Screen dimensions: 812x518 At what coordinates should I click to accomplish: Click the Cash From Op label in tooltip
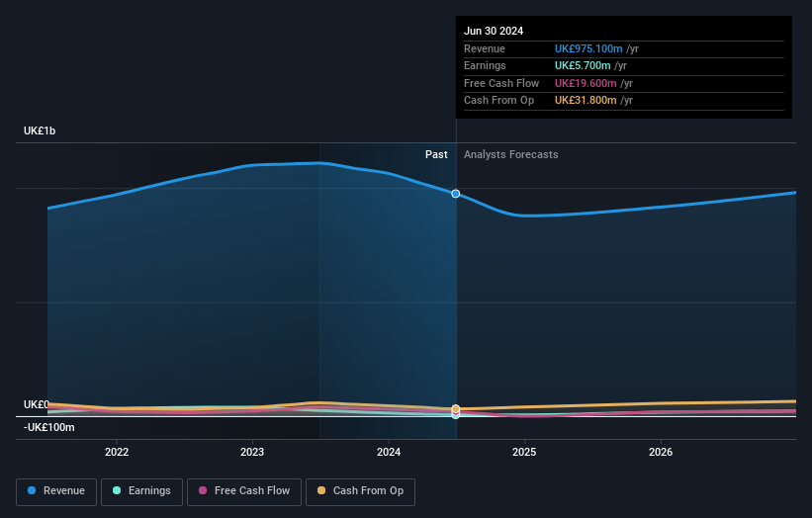tap(498, 101)
